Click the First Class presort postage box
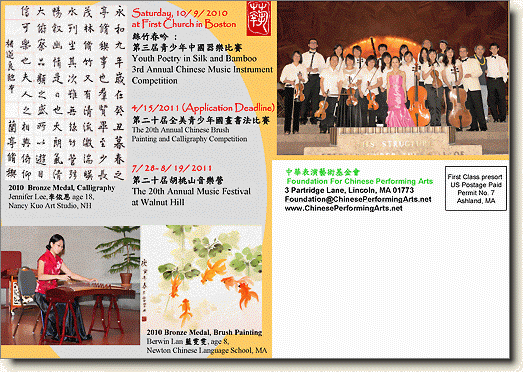This screenshot has width=523, height=372. point(476,189)
